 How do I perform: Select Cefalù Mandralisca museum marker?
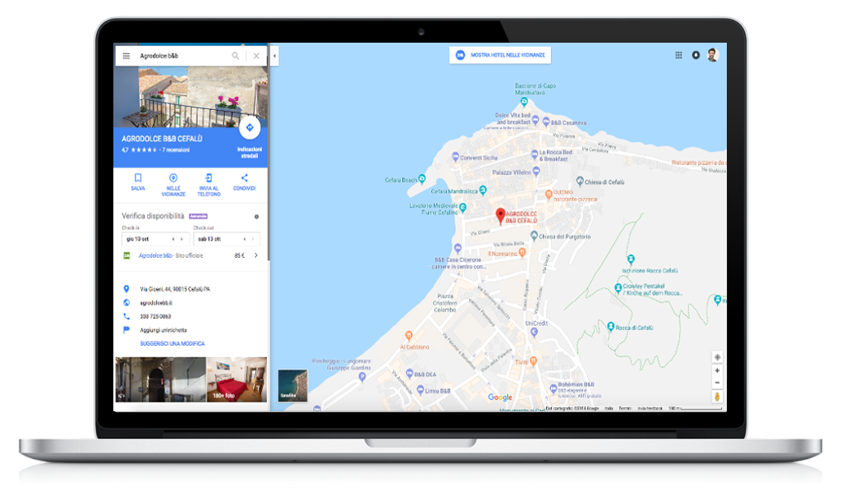pyautogui.click(x=483, y=190)
